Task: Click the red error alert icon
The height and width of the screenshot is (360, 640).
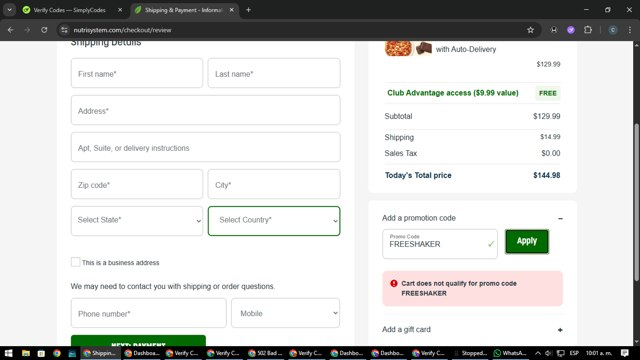Action: (x=393, y=283)
